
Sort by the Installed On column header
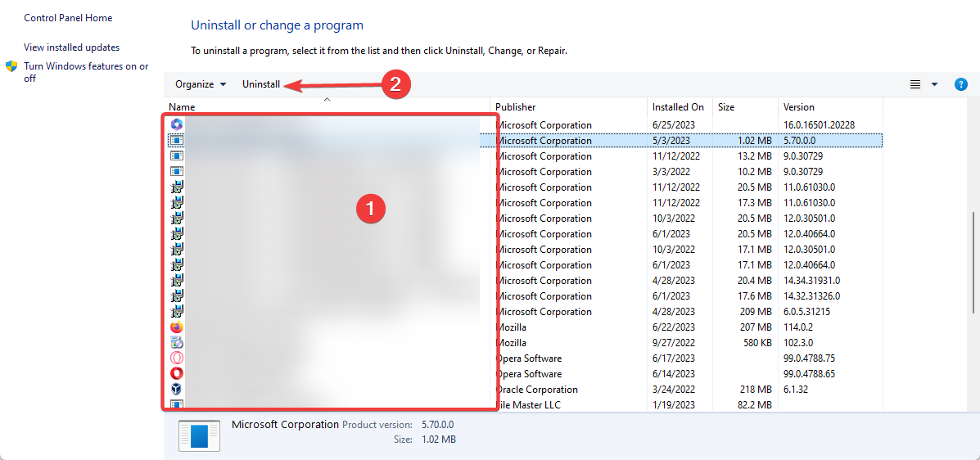tap(680, 107)
